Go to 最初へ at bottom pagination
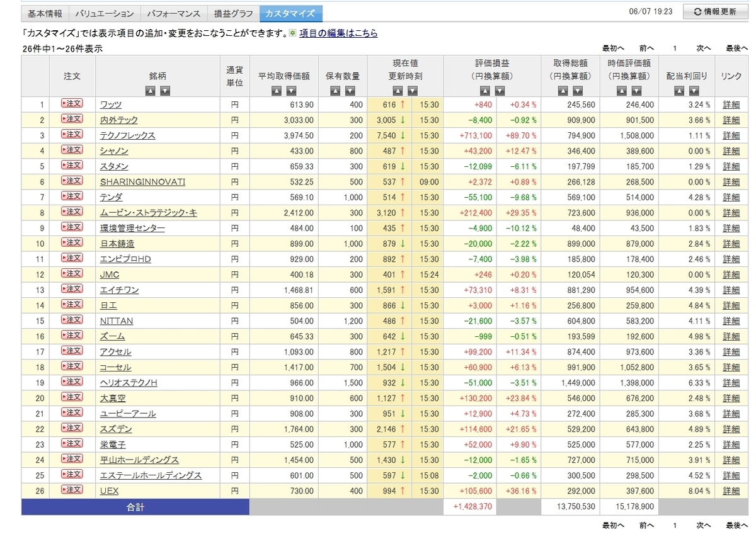 [x=613, y=525]
